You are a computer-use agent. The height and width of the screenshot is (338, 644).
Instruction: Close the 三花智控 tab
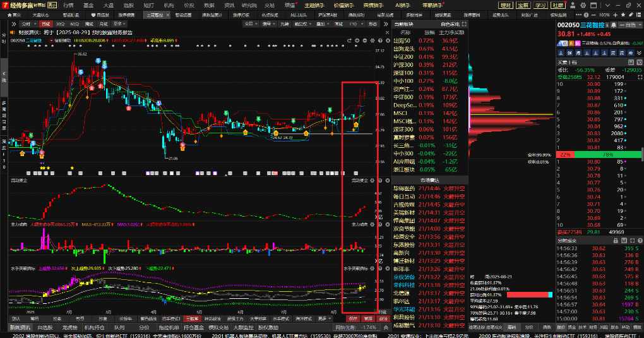[167, 15]
